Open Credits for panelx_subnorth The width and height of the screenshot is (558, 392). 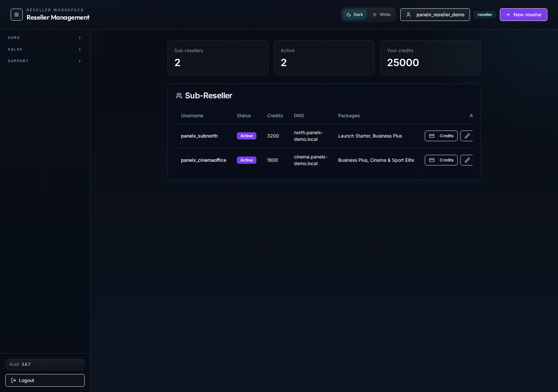coord(441,136)
